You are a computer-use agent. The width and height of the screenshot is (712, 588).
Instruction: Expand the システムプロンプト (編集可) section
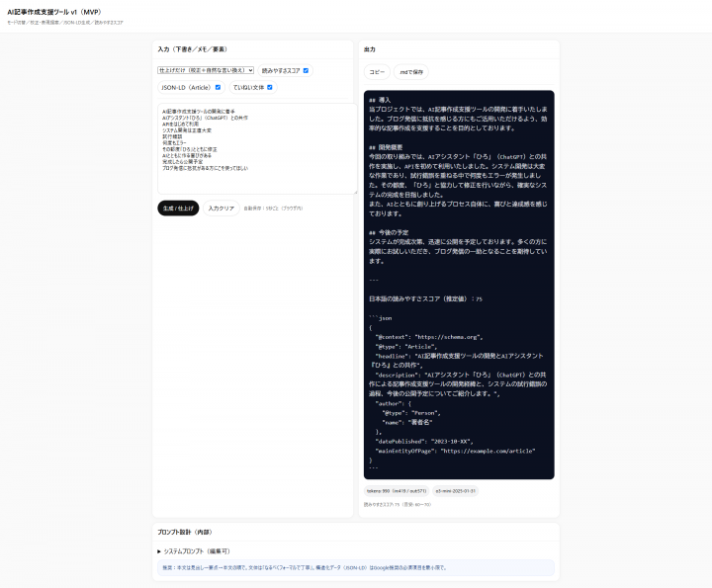(x=196, y=550)
